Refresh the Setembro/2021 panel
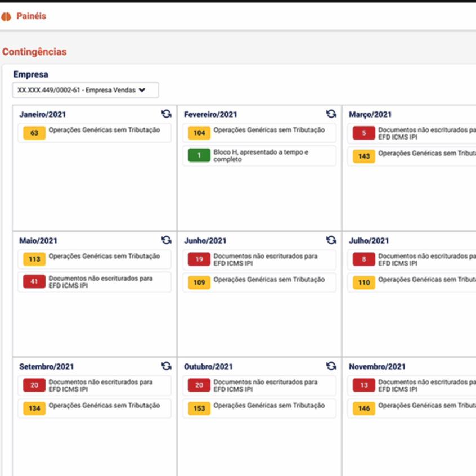Screen dimensions: 476x476 point(166,366)
